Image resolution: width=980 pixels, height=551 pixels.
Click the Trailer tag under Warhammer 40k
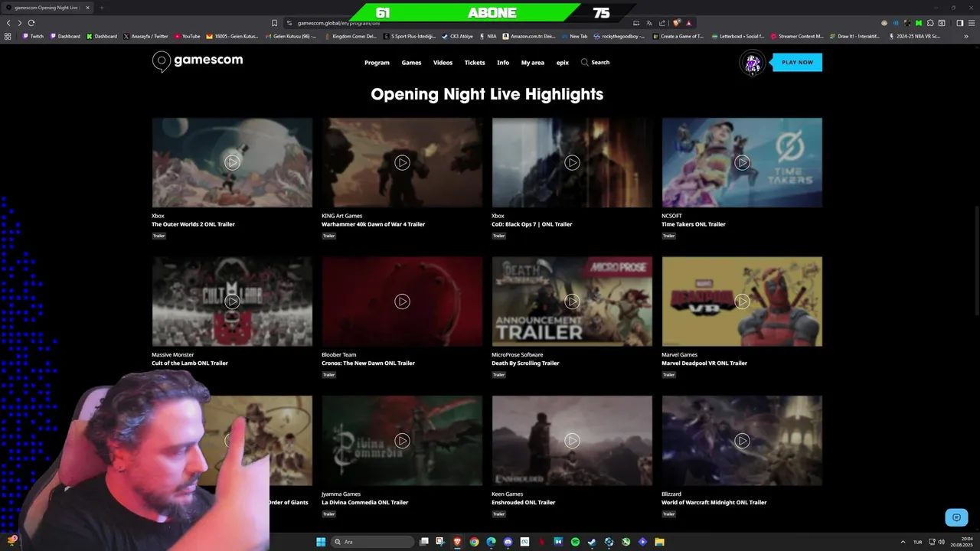(328, 236)
